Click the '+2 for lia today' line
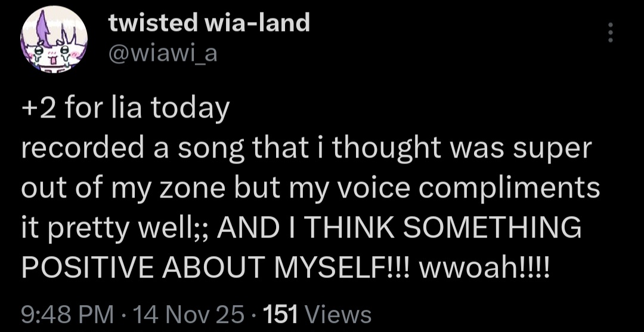The height and width of the screenshot is (332, 644). [125, 109]
